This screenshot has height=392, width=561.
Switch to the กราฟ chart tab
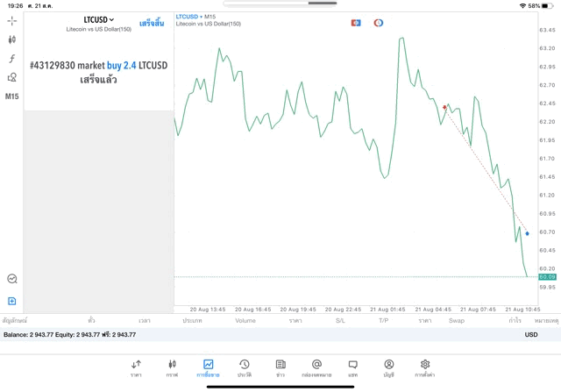click(172, 368)
